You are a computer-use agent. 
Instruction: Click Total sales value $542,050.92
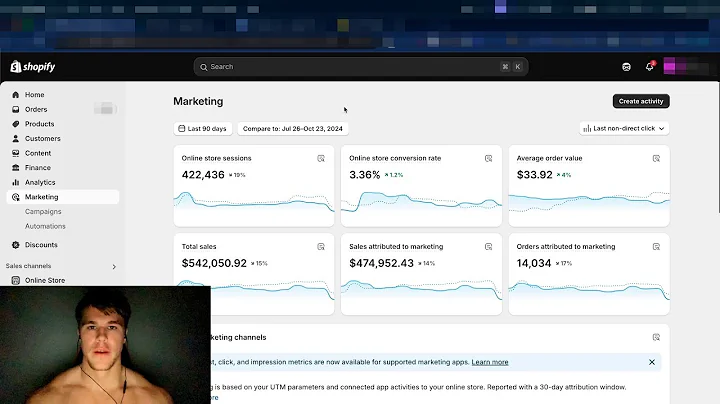pos(214,263)
